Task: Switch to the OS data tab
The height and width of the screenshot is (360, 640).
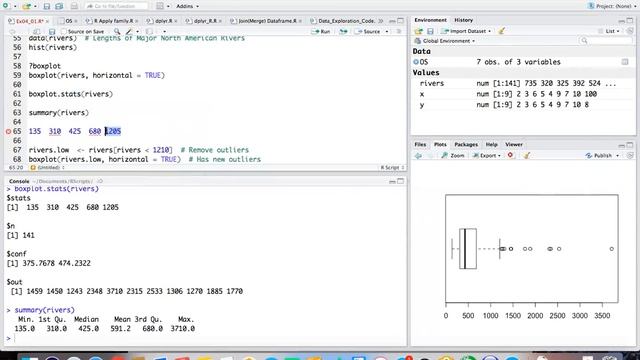Action: [x=68, y=21]
